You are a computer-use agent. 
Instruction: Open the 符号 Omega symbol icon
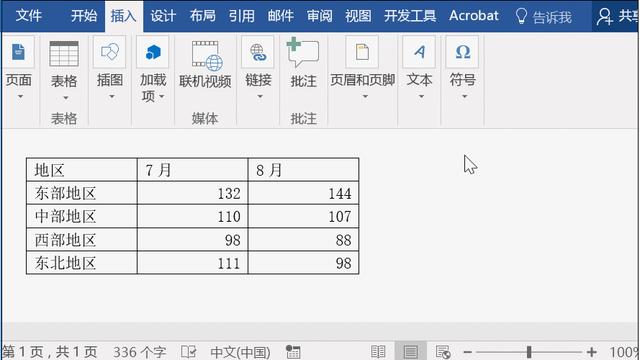pyautogui.click(x=462, y=52)
